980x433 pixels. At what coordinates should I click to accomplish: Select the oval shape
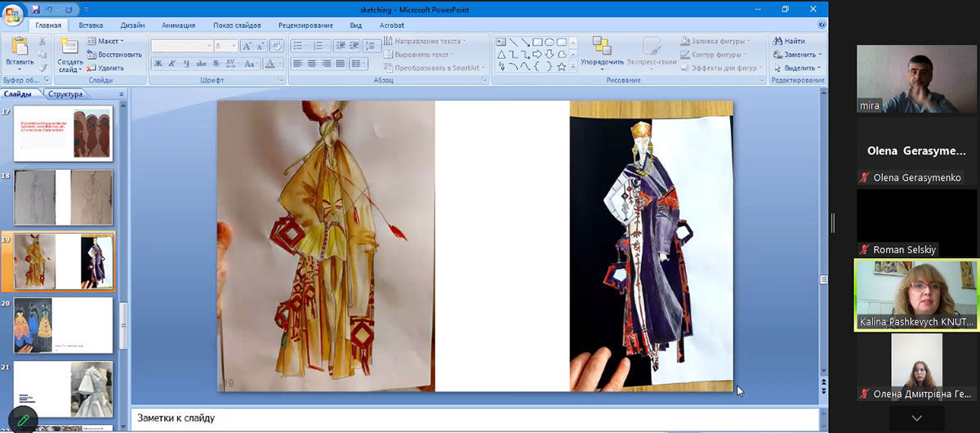(550, 42)
